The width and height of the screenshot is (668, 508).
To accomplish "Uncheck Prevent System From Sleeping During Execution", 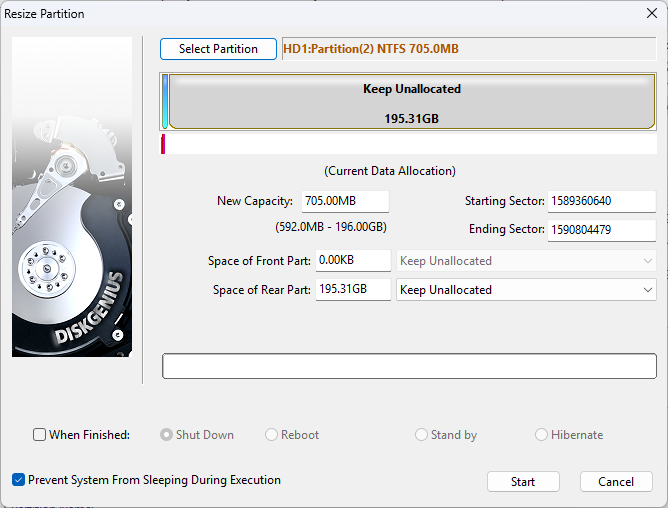I will tap(19, 480).
